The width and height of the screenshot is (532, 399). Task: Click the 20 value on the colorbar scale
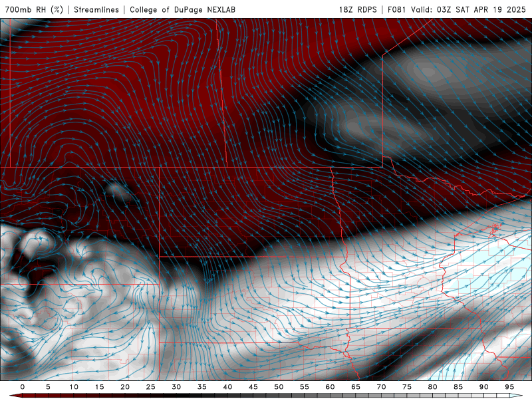click(125, 387)
